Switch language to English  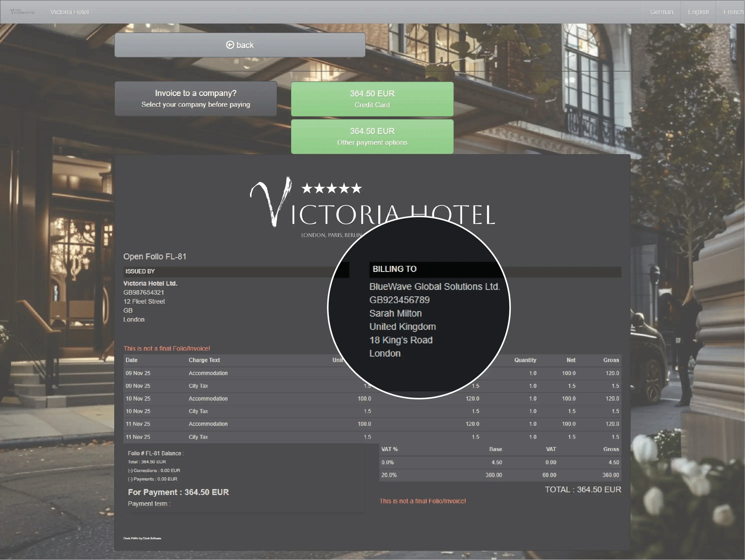tap(698, 12)
